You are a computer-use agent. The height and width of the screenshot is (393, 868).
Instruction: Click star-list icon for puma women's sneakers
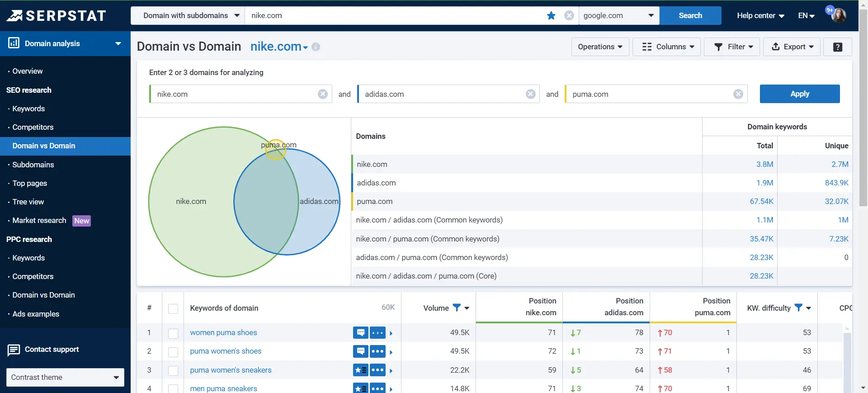point(361,370)
